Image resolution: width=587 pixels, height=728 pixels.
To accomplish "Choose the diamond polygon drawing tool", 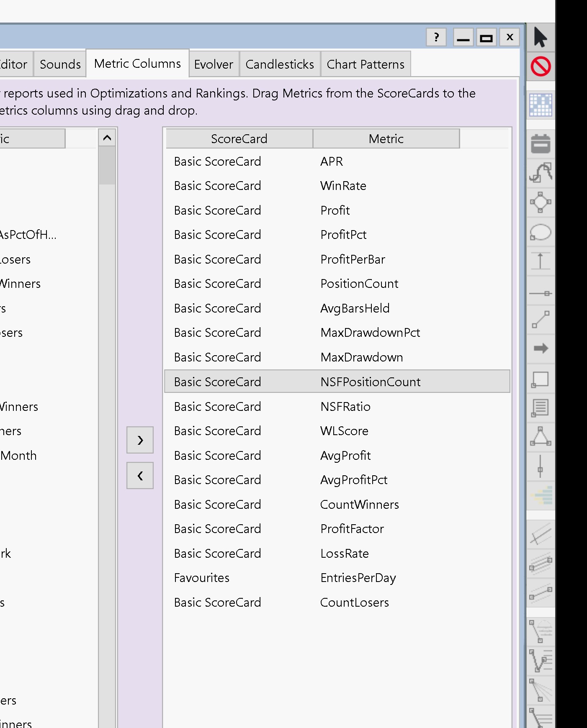I will (540, 203).
